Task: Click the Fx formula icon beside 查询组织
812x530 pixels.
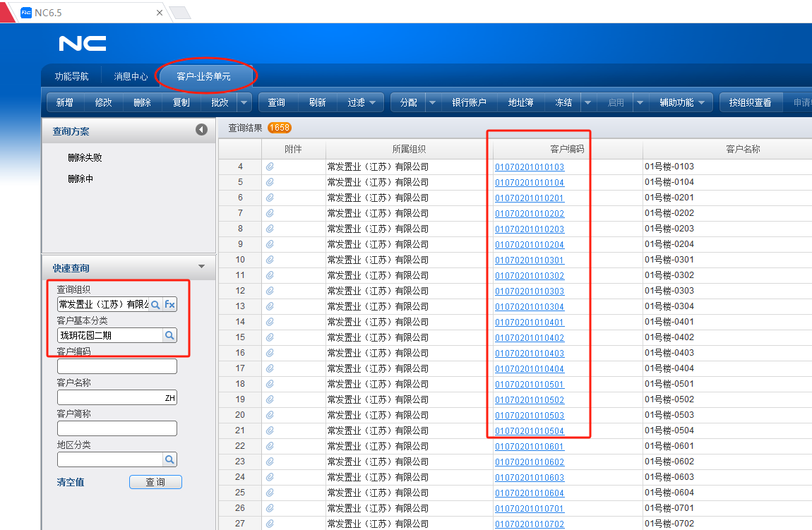Action: pyautogui.click(x=170, y=305)
